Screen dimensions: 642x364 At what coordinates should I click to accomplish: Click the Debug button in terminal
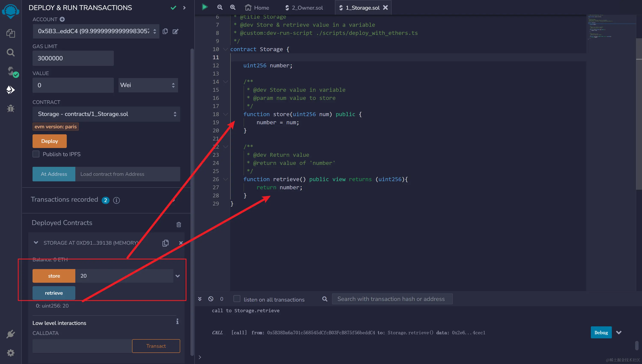point(601,332)
